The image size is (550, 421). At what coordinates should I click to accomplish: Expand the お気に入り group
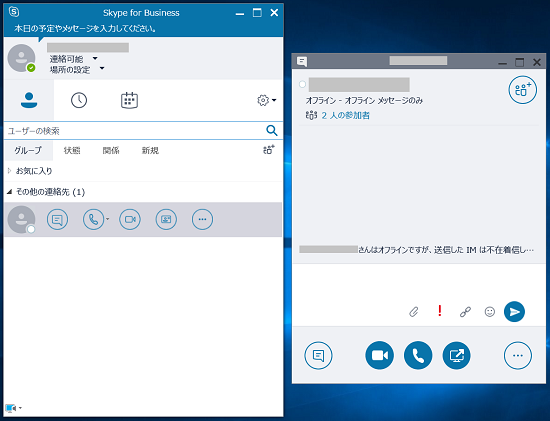[x=9, y=171]
